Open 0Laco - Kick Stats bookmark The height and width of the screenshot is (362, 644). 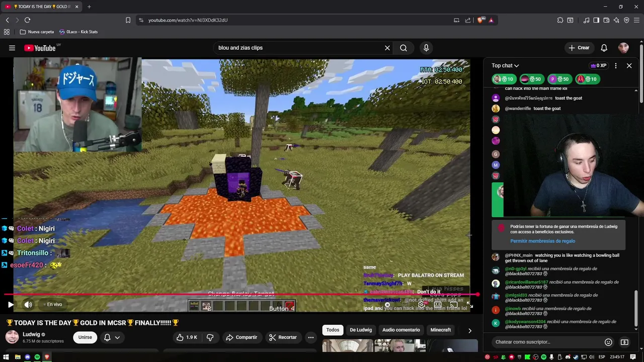78,32
